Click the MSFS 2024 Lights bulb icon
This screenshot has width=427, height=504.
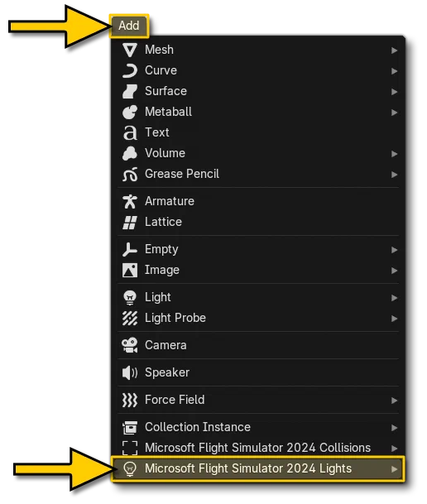pos(130,469)
